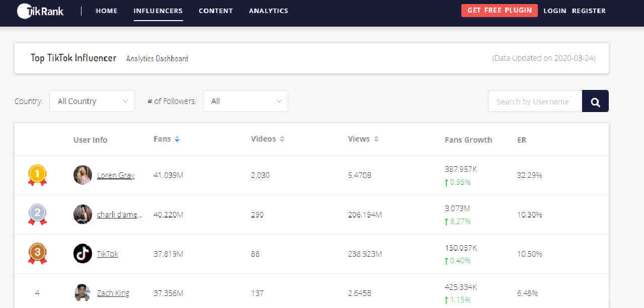This screenshot has width=644, height=308.
Task: Sort by Views column arrows
Action: pos(376,139)
